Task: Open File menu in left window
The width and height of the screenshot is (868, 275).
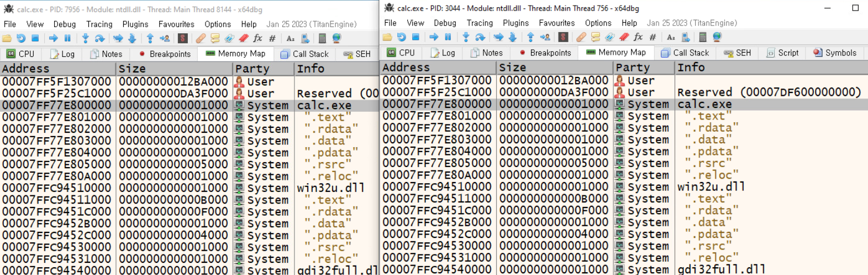Action: (x=10, y=24)
